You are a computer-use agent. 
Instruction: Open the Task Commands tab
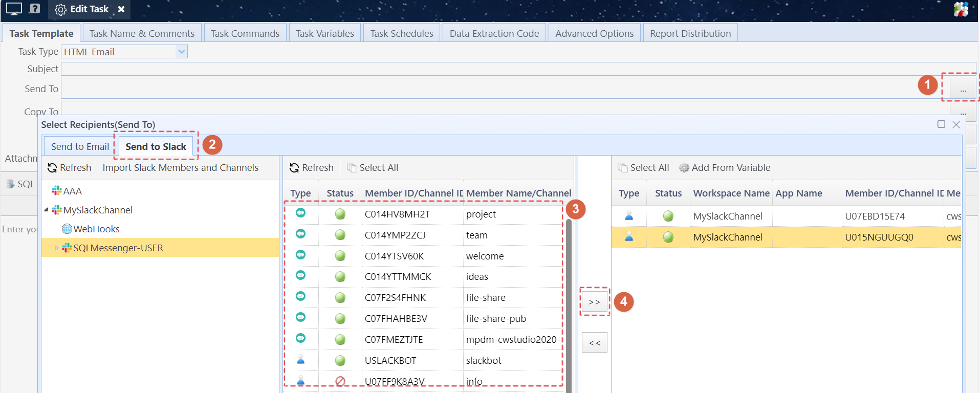coord(245,33)
